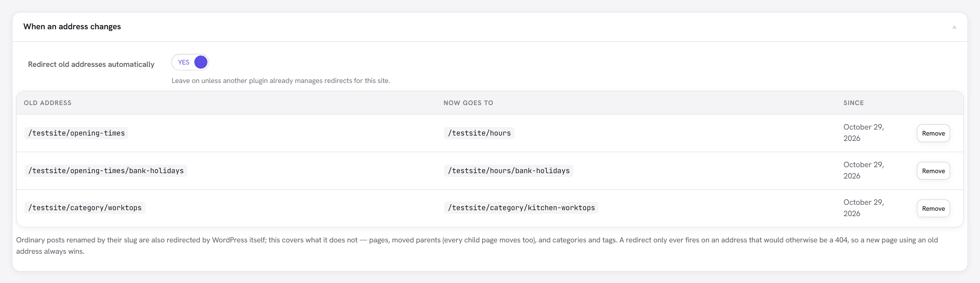This screenshot has width=980, height=283.
Task: Remove the category/worktops redirect
Action: [933, 208]
